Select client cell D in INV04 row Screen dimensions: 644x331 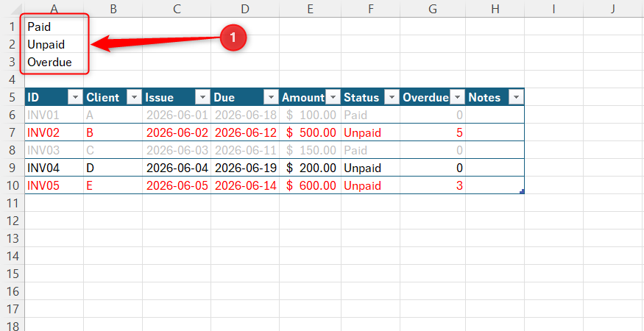point(113,168)
